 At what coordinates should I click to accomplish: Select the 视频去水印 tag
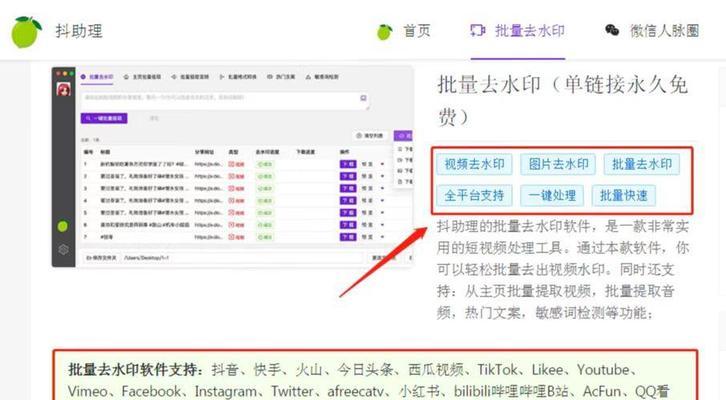tap(475, 164)
